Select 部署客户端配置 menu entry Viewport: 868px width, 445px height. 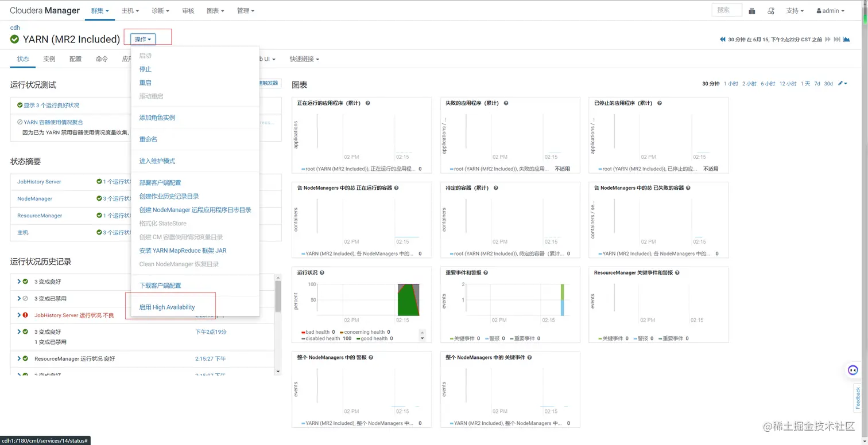point(160,183)
